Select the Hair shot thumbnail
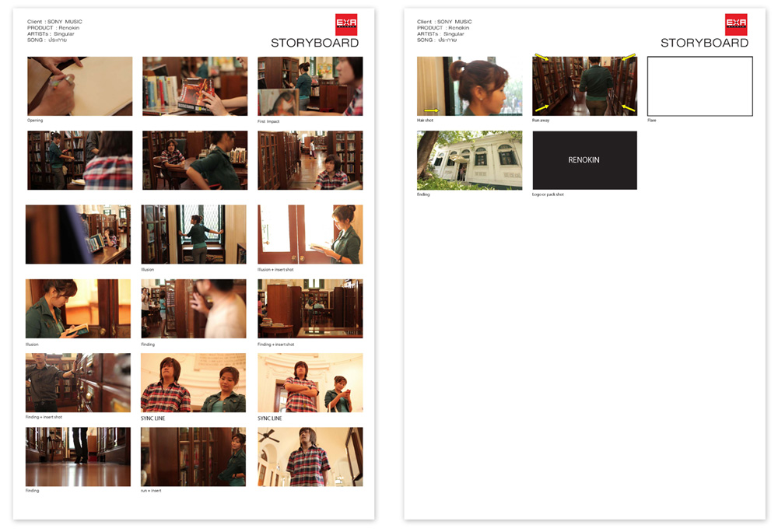Image resolution: width=778 pixels, height=532 pixels. 469,86
